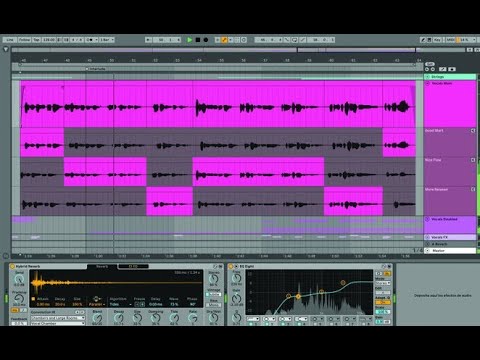The image size is (480, 360).
Task: Click the round Record button
Action: point(206,40)
